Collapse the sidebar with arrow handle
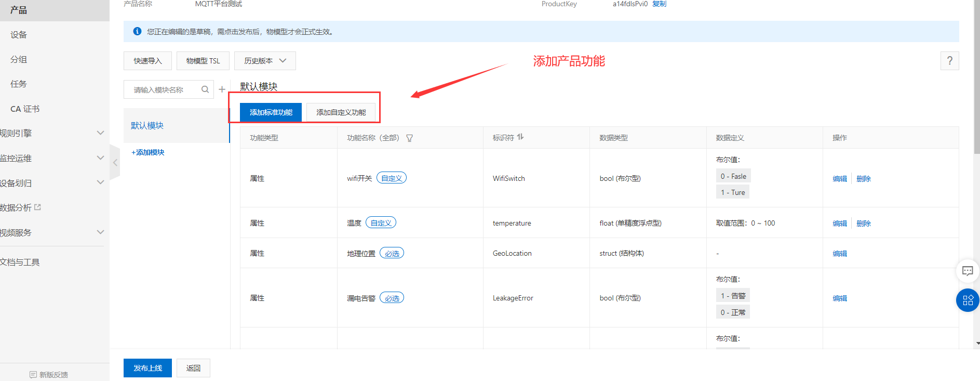980x381 pixels. (x=115, y=163)
